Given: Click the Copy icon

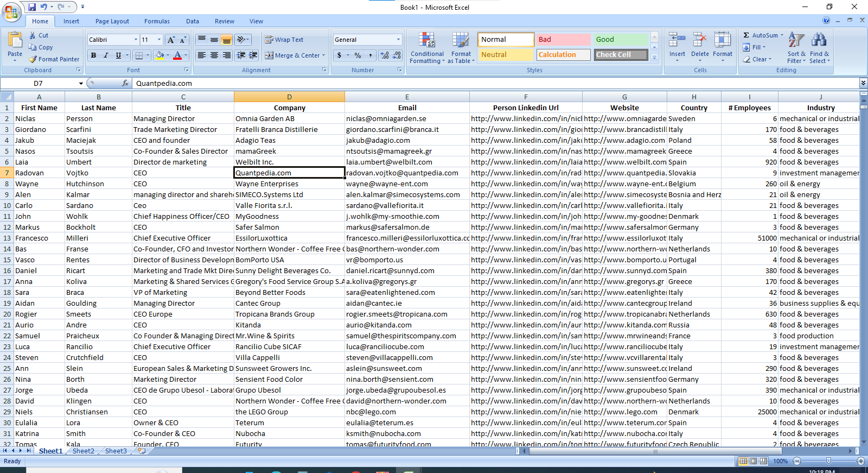Looking at the screenshot, I should pyautogui.click(x=33, y=47).
